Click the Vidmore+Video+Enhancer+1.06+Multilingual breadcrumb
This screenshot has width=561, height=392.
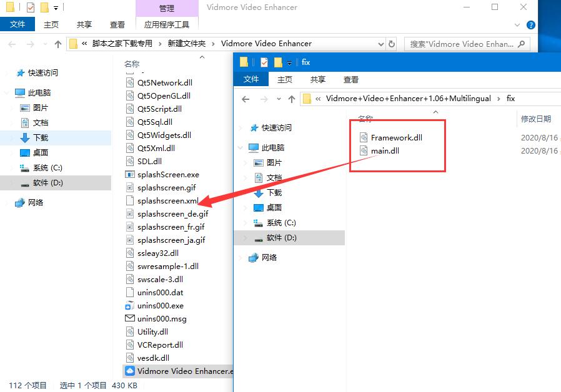(x=408, y=99)
